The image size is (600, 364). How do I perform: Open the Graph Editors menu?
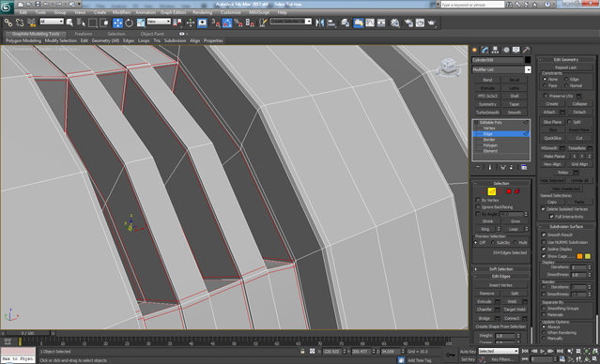click(x=174, y=12)
